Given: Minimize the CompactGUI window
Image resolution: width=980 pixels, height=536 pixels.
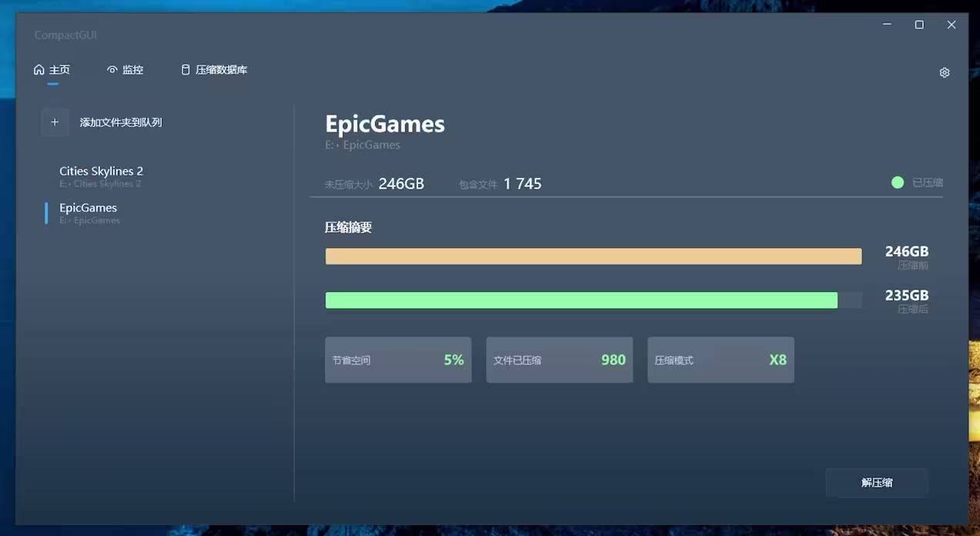Looking at the screenshot, I should tap(887, 25).
